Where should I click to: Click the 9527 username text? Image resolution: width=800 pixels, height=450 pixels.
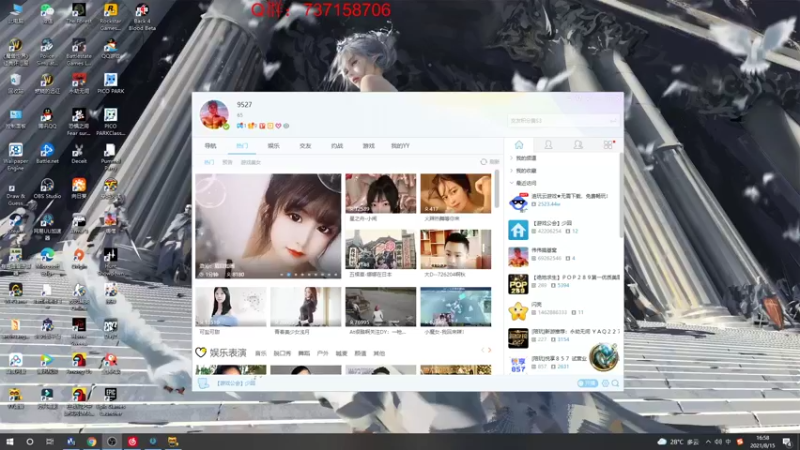tap(244, 105)
